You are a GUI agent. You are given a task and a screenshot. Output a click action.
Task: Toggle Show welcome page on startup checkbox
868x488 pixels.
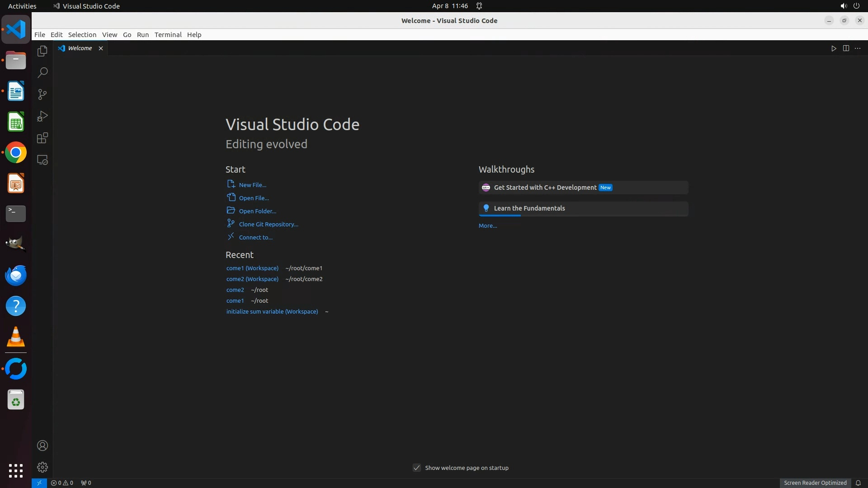coord(417,468)
